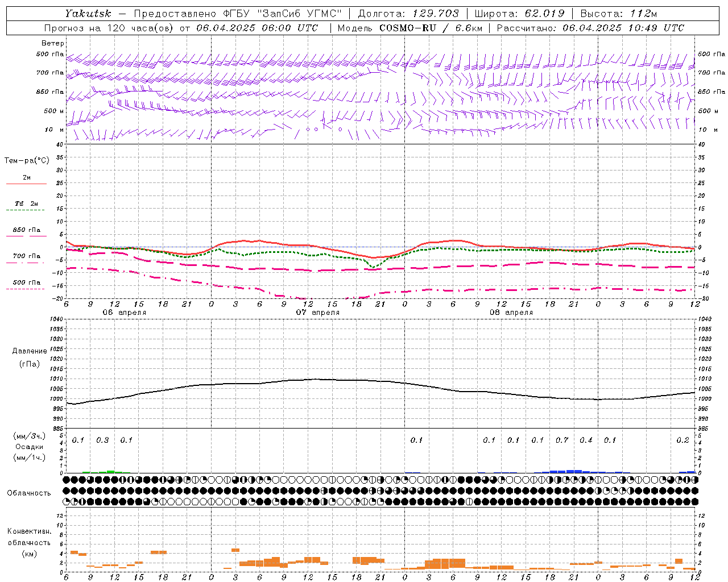The image size is (728, 582).
Task: Click the 700 гПа temperature legend label
Action: coord(27,256)
